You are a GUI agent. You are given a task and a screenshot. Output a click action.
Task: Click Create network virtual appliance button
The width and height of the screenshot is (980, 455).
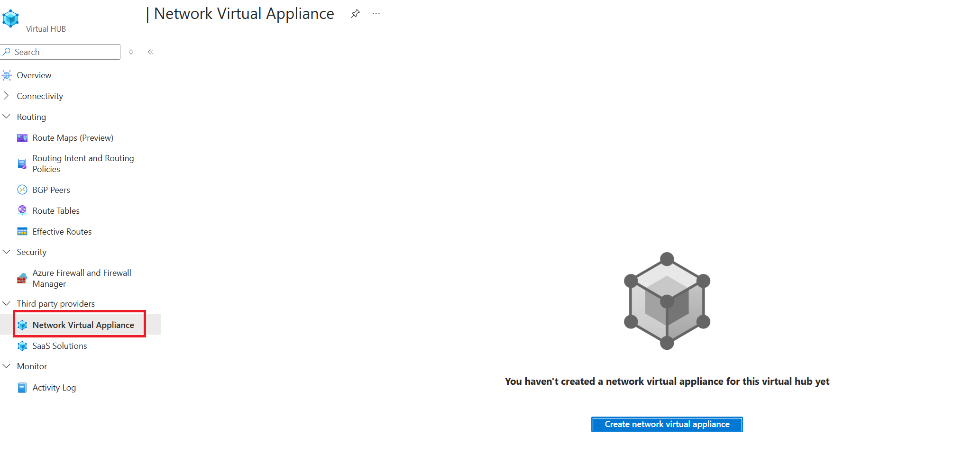667,424
